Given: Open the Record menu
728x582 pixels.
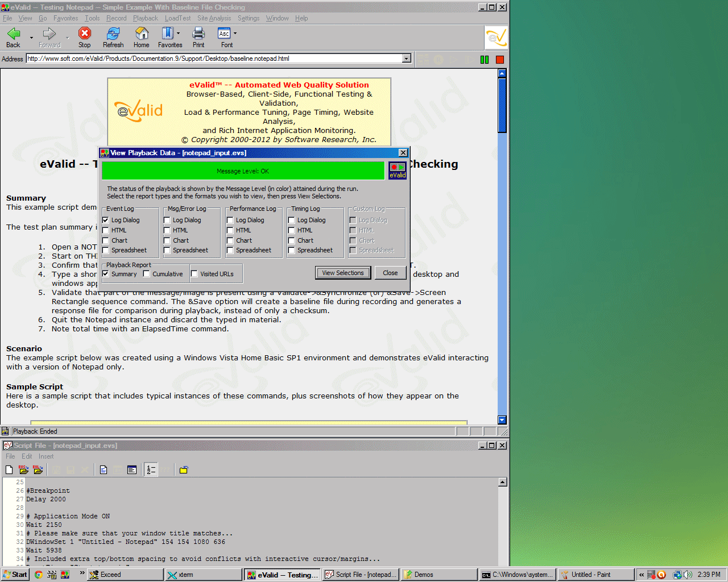Looking at the screenshot, I should click(x=117, y=18).
